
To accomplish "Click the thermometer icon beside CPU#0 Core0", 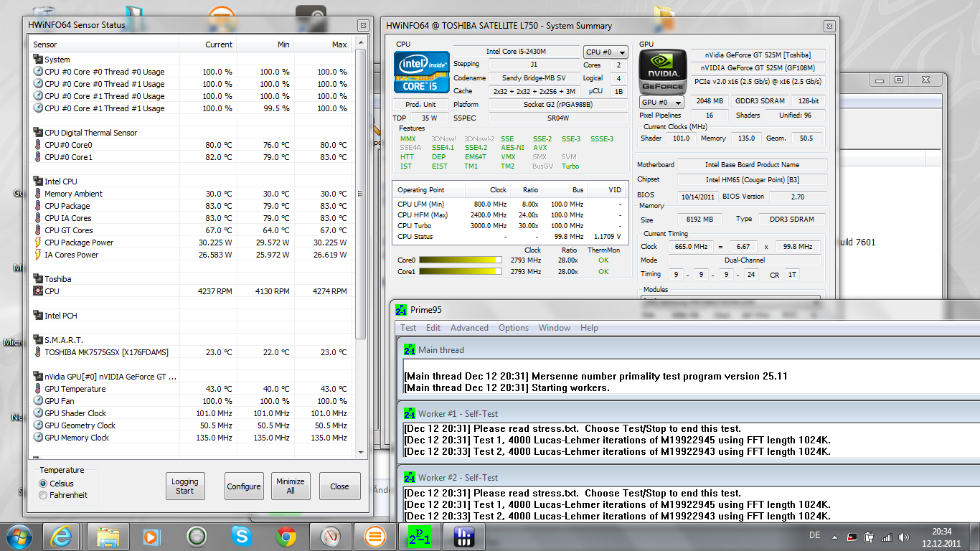I will [38, 145].
